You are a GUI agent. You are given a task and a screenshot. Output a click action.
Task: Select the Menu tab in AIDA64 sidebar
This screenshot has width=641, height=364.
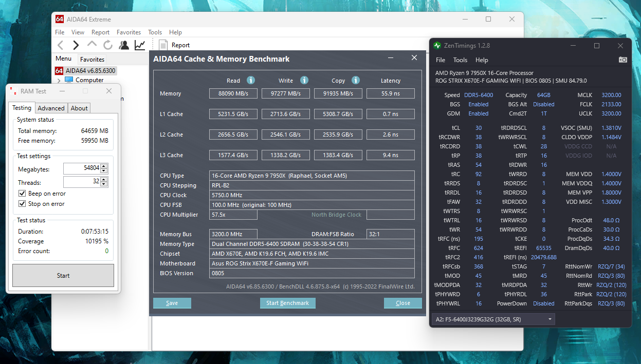tap(64, 59)
